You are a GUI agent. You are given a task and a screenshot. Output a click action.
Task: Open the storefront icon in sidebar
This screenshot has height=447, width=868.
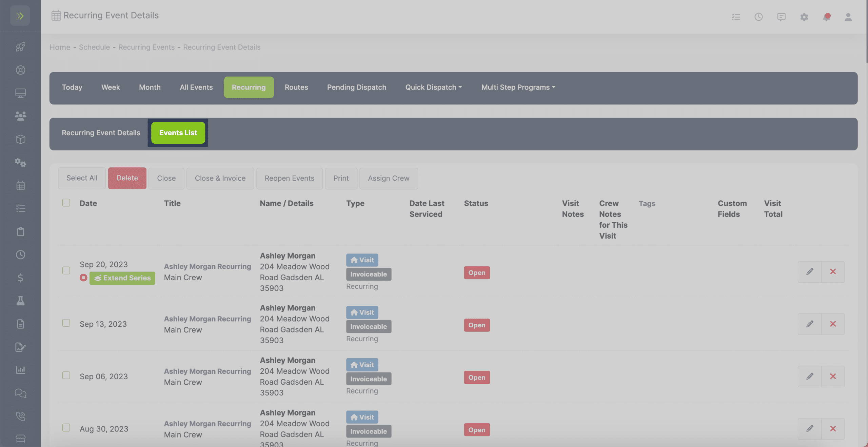pos(20,439)
